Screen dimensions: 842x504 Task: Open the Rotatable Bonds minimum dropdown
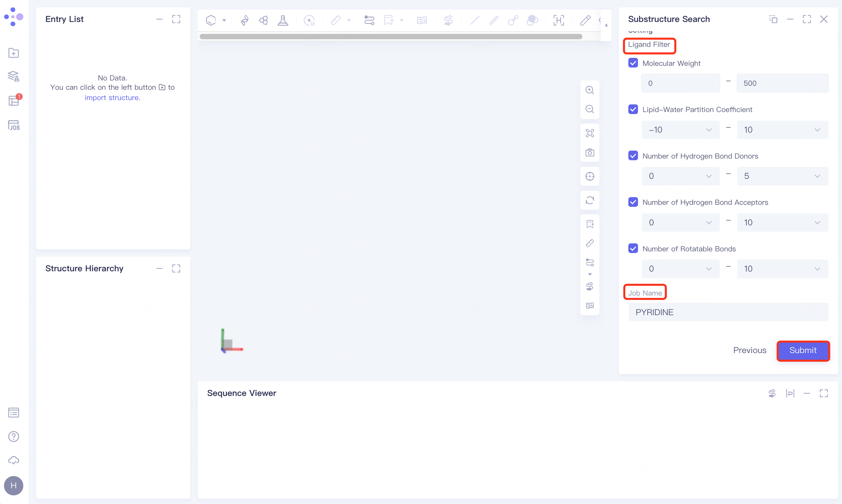click(x=680, y=269)
